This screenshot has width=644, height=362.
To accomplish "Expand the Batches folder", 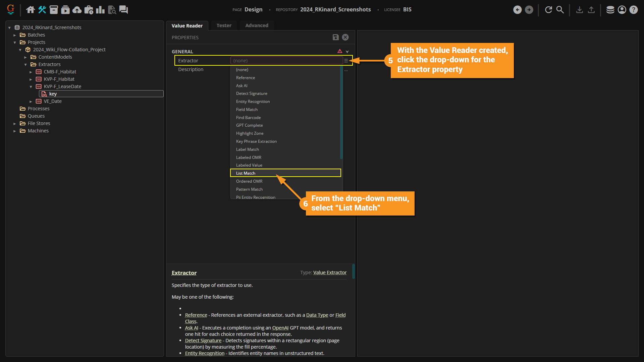I will [x=15, y=35].
